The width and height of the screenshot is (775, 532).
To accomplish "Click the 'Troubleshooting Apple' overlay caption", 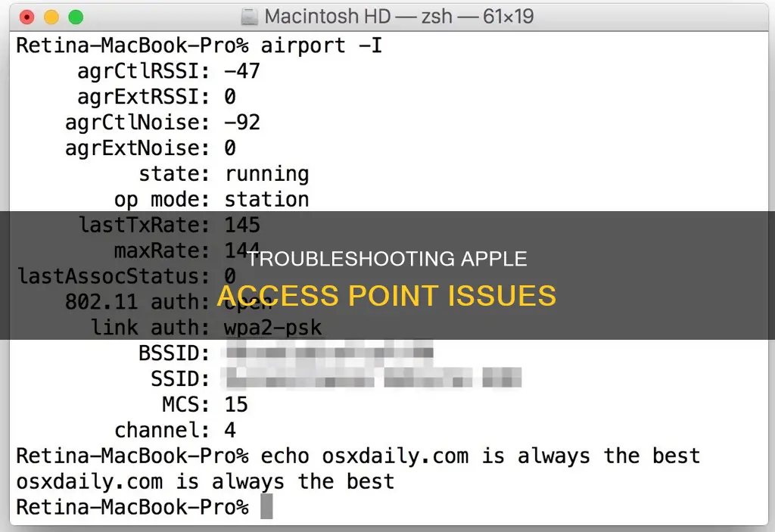I will pyautogui.click(x=387, y=259).
